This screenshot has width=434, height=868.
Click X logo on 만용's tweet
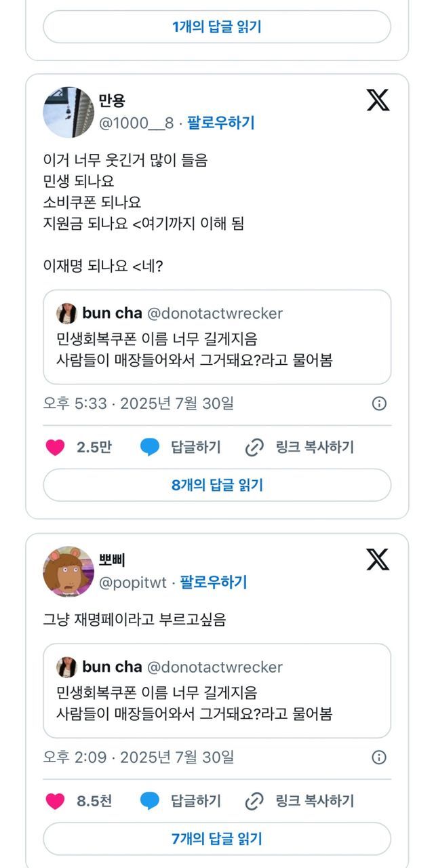pos(378,100)
